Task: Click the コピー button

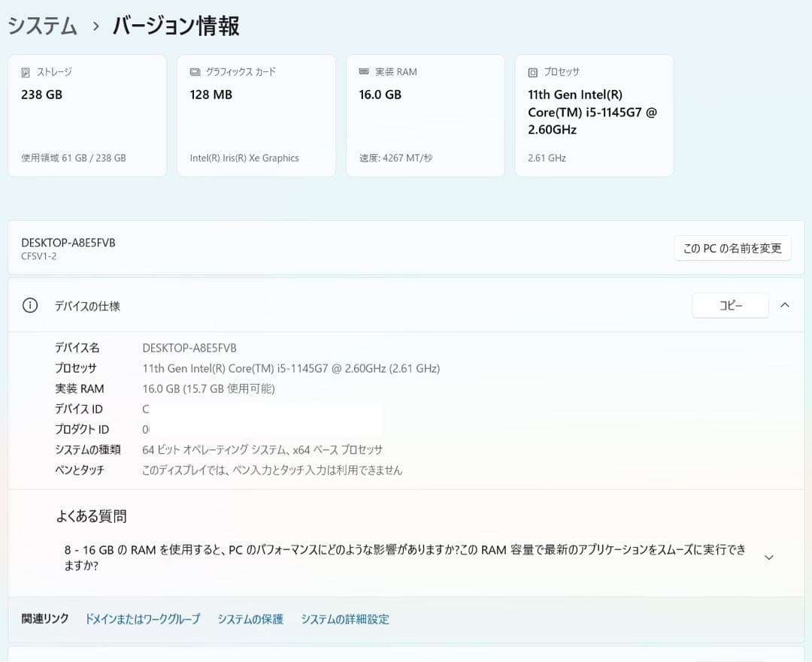Action: 729,305
